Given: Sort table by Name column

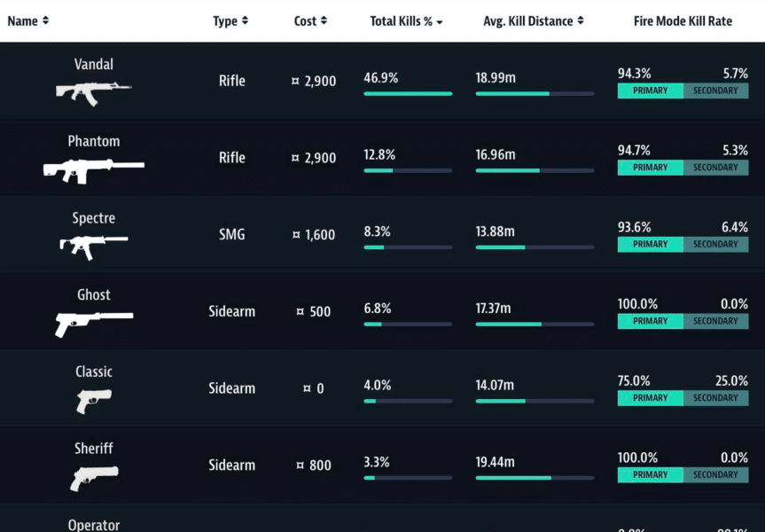Looking at the screenshot, I should coord(28,20).
